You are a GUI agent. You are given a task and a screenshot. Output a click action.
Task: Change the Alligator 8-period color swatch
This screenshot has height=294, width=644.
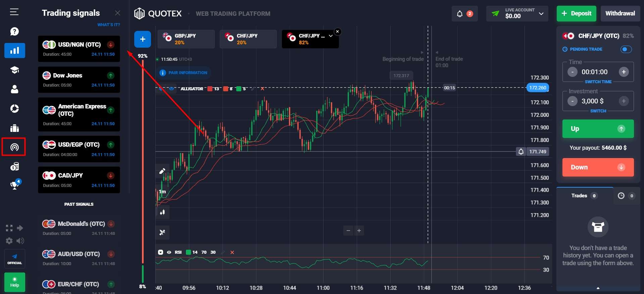[226, 89]
